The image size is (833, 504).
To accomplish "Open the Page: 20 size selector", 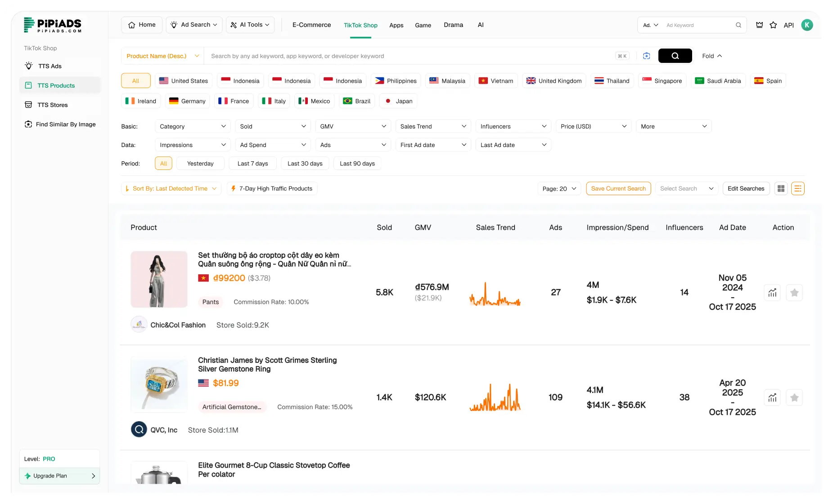I will (x=558, y=188).
